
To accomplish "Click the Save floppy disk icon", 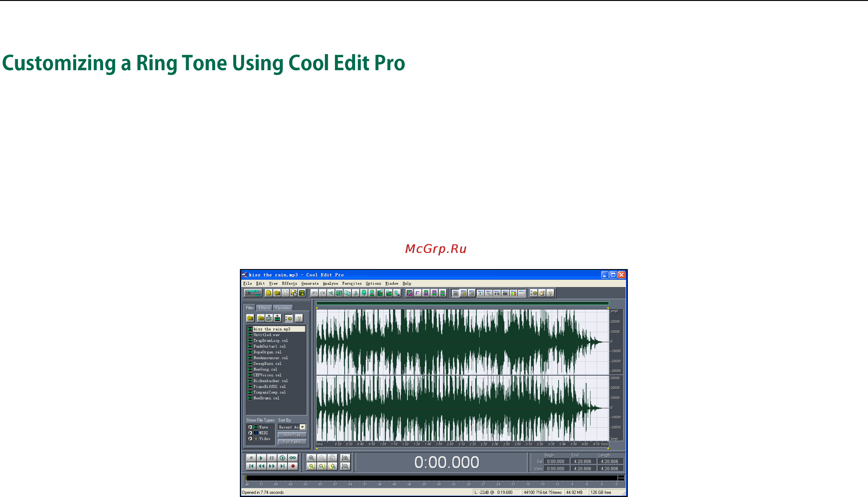I will 285,293.
